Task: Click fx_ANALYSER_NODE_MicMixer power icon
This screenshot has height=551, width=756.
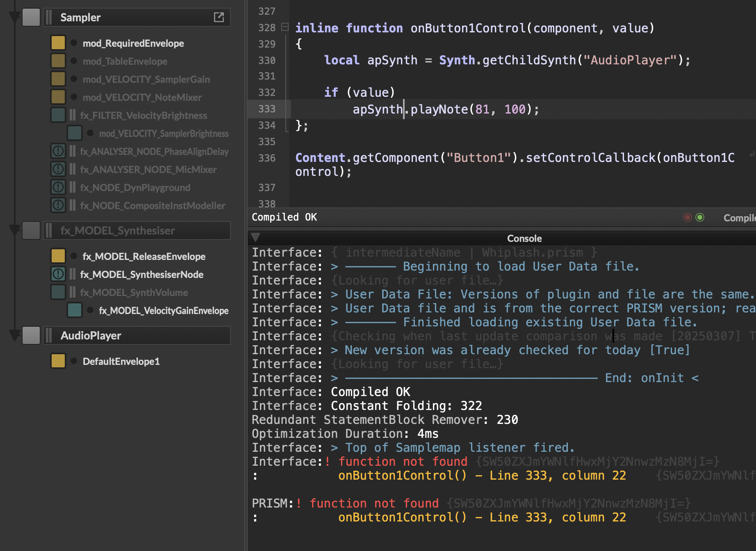Action: coord(58,169)
